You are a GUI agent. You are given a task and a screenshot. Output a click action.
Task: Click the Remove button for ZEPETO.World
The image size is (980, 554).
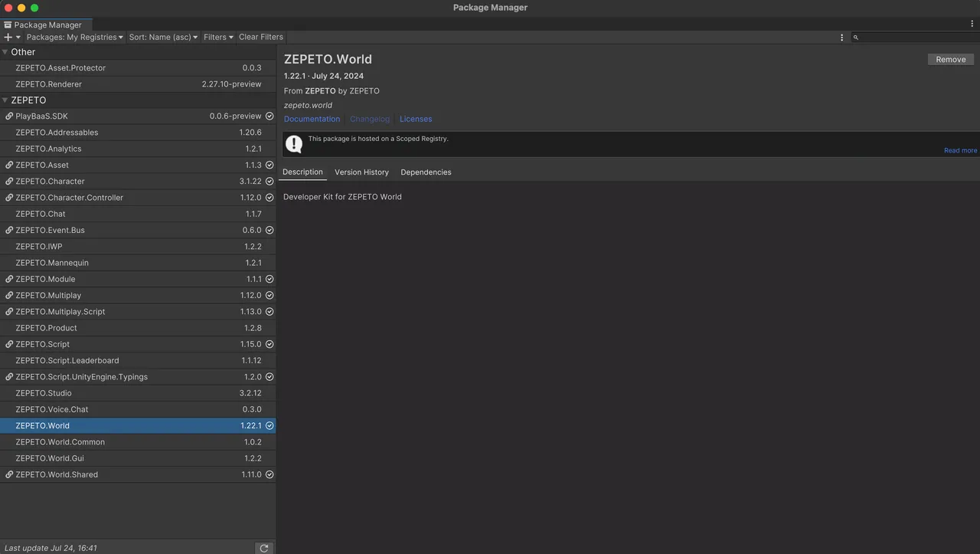[950, 59]
